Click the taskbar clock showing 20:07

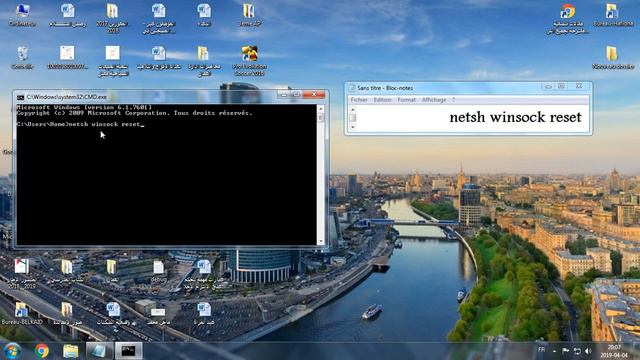click(x=614, y=351)
